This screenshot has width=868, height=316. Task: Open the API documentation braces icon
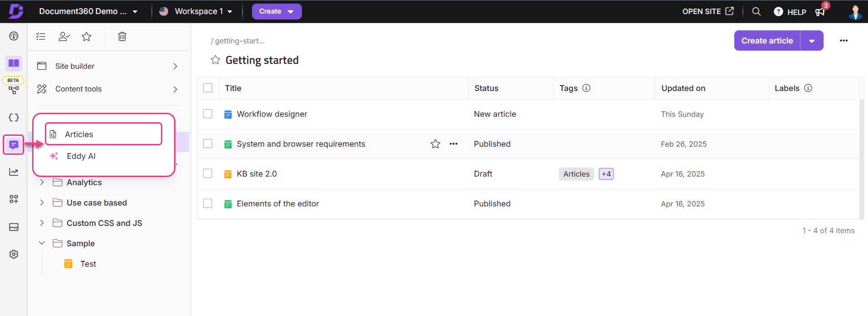[14, 118]
